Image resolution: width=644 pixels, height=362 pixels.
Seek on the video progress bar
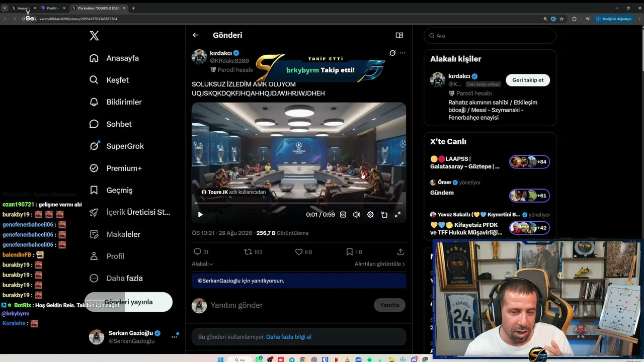point(299,203)
